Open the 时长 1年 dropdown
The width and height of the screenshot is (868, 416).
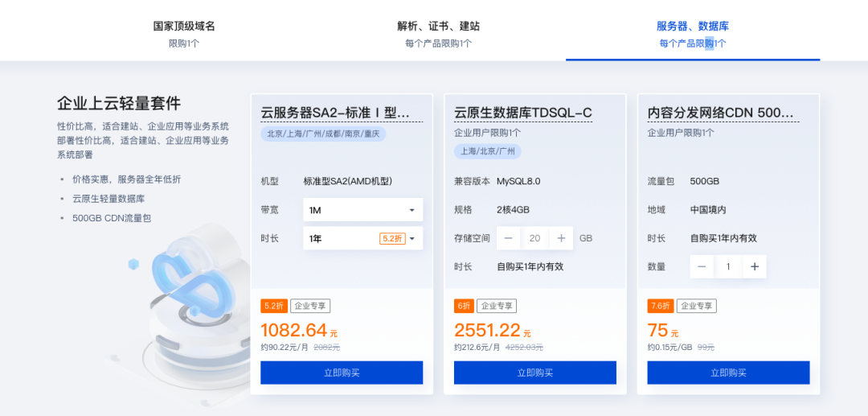click(363, 239)
